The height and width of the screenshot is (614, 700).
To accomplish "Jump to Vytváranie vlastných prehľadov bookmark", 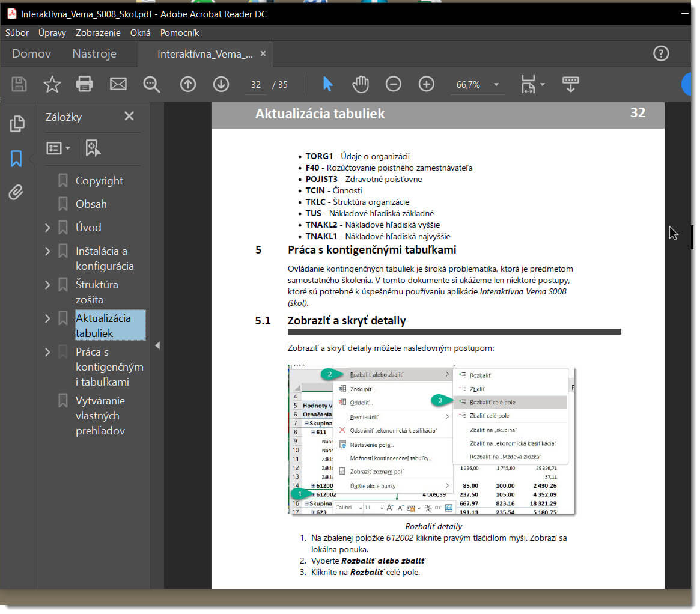I will pos(100,416).
